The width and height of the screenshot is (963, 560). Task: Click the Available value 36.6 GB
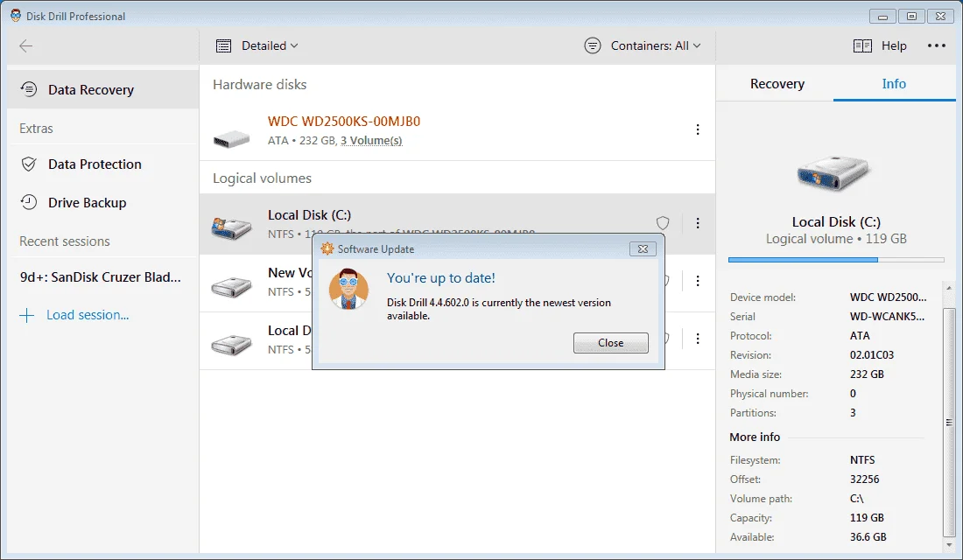(868, 536)
